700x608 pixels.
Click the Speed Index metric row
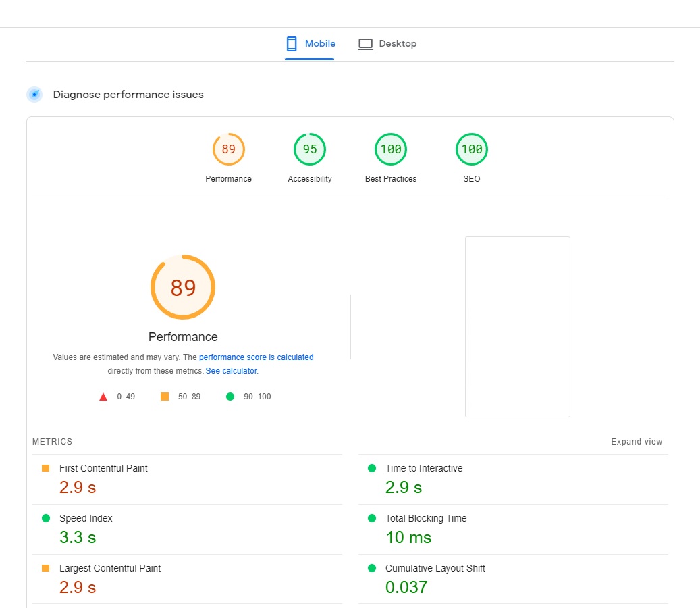(188, 530)
